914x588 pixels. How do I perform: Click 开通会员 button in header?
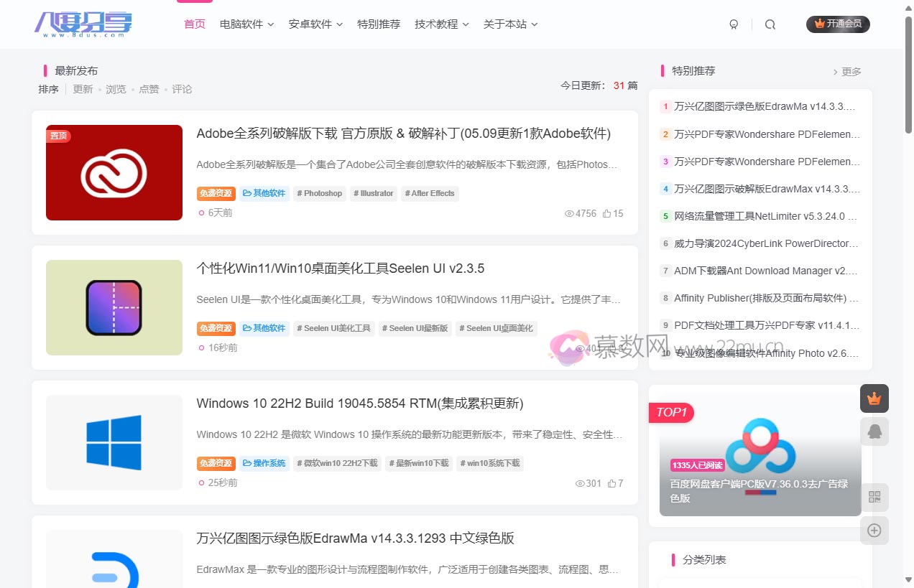click(x=838, y=24)
